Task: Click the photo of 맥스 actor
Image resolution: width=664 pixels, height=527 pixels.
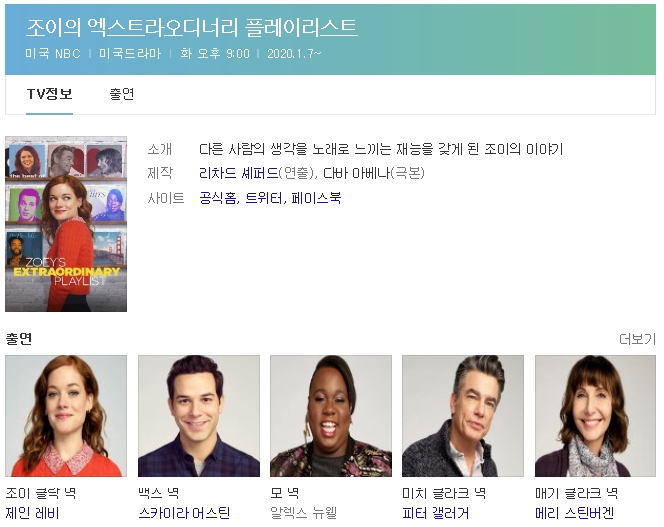Action: point(198,416)
